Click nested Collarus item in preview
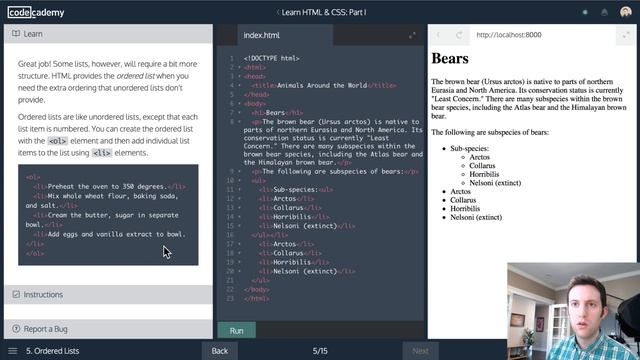Screen dimensions: 640x360 tap(482, 166)
